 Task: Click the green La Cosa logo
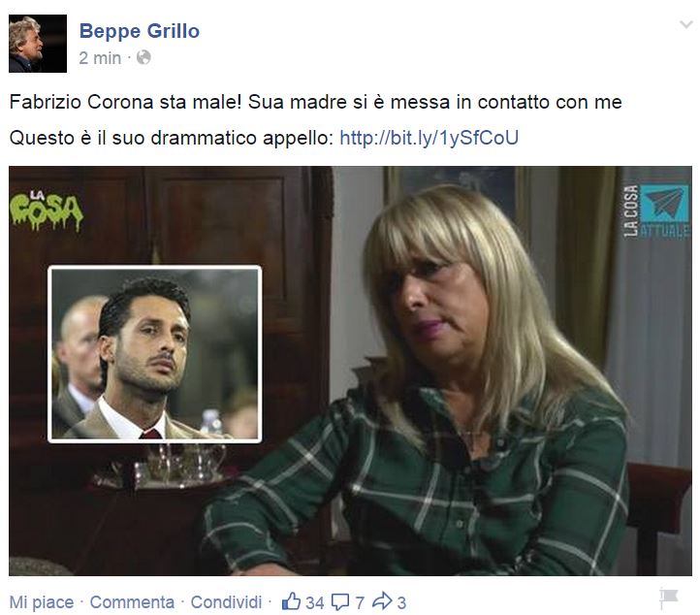tap(47, 210)
